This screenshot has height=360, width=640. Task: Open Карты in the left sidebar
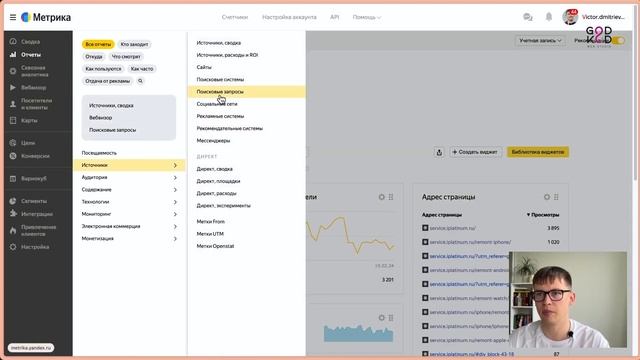tap(29, 120)
